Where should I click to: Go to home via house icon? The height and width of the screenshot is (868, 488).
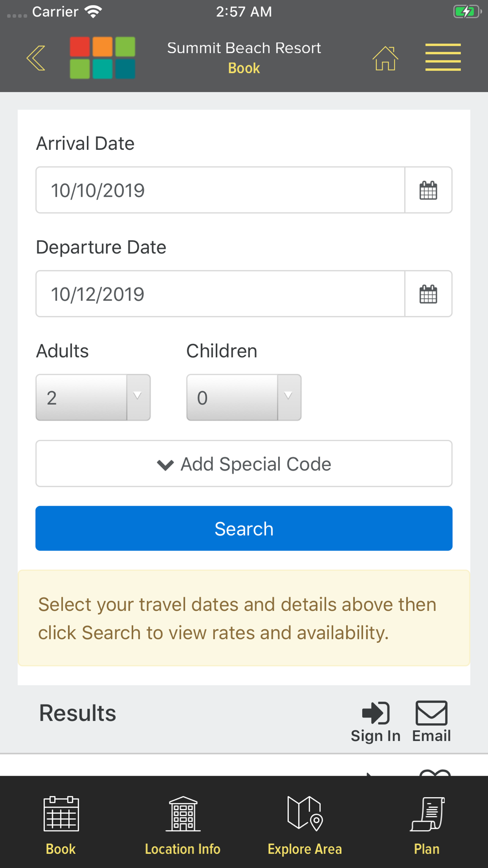[x=385, y=59]
